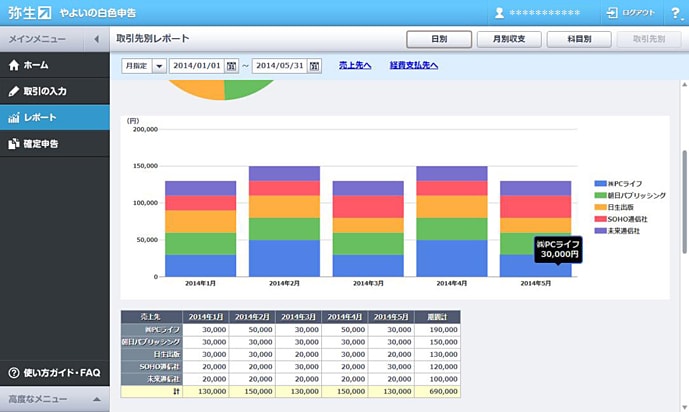
Task: Switch to 日別 report tab
Action: 438,39
